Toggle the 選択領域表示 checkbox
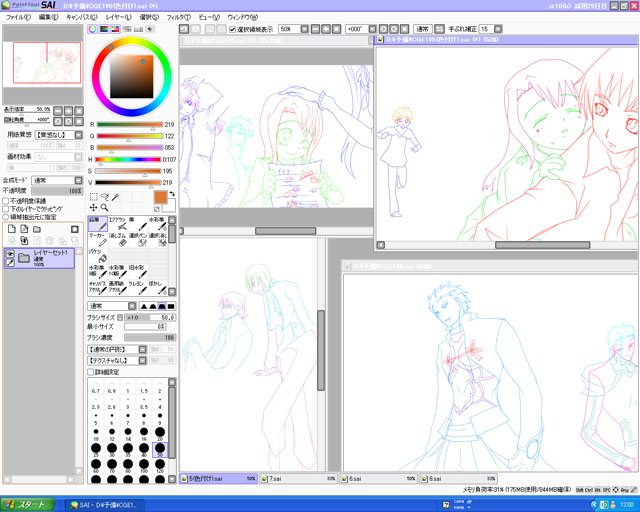 click(x=232, y=29)
